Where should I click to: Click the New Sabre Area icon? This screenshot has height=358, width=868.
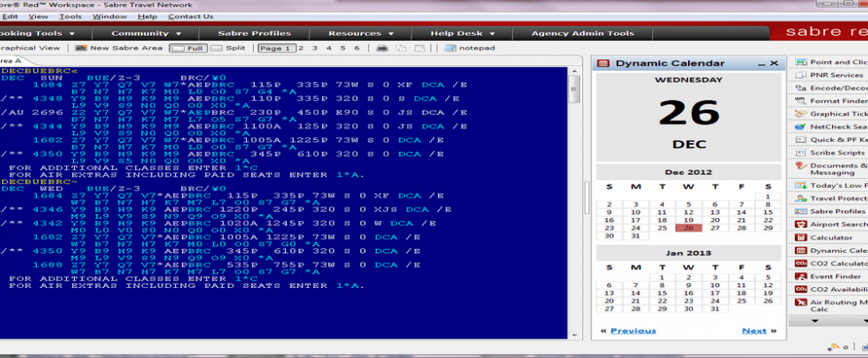pyautogui.click(x=81, y=48)
